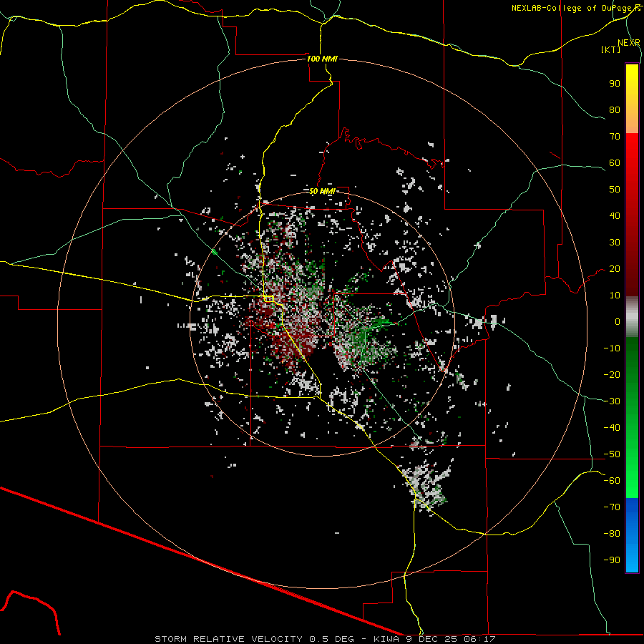The image size is (644, 644).
Task: Click the 70 value on velocity scale
Action: [615, 137]
